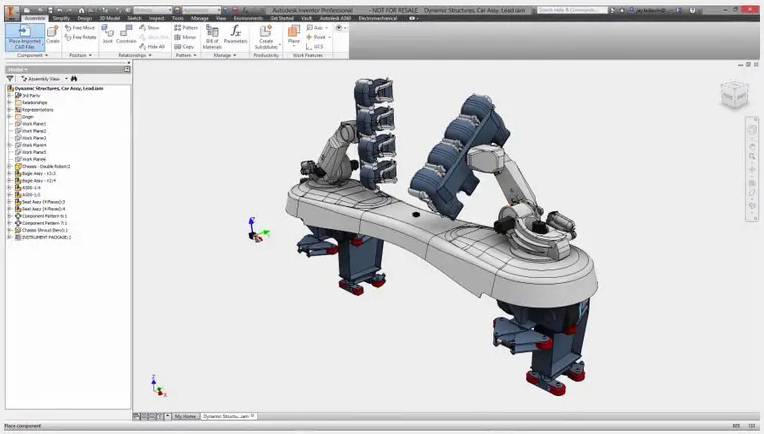The image size is (764, 434).
Task: Select INSTRUMENT PACKAGE:1 in the browser
Action: tap(43, 237)
